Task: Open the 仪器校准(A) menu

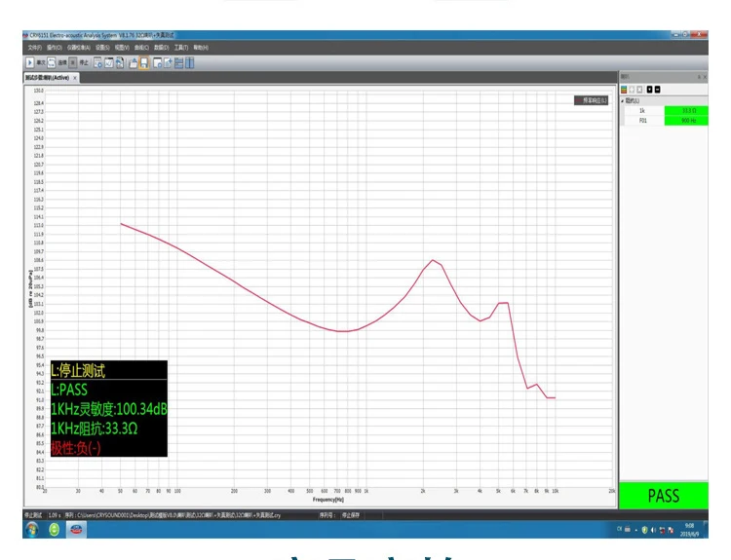Action: pyautogui.click(x=78, y=48)
